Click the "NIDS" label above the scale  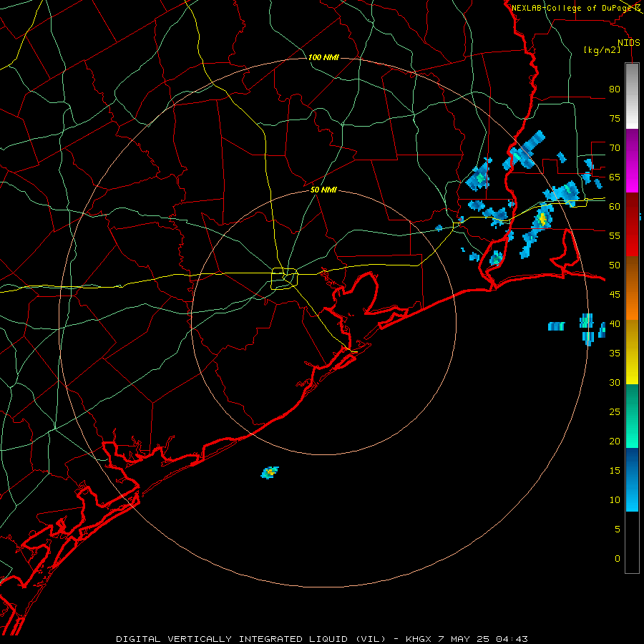click(628, 43)
